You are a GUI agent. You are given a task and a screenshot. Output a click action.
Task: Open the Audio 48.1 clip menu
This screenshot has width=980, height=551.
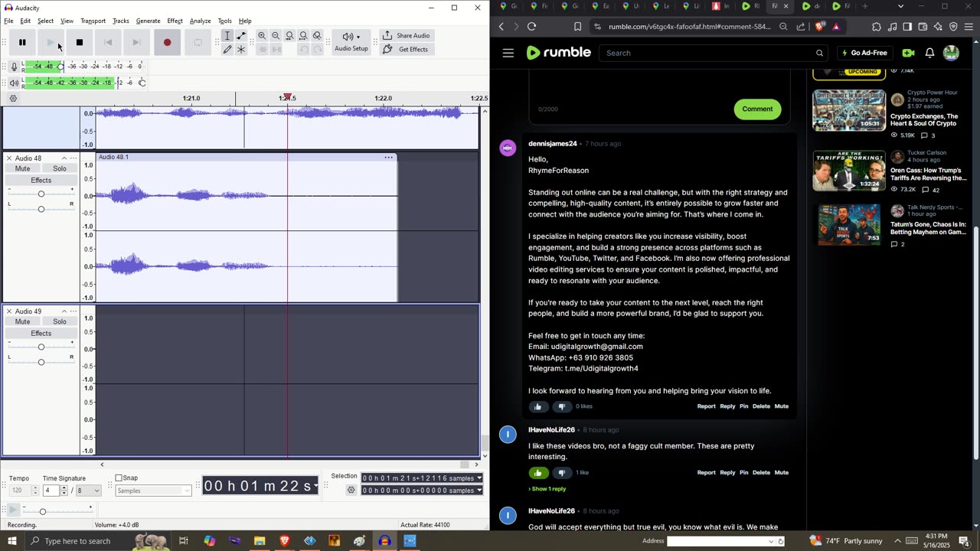(389, 158)
